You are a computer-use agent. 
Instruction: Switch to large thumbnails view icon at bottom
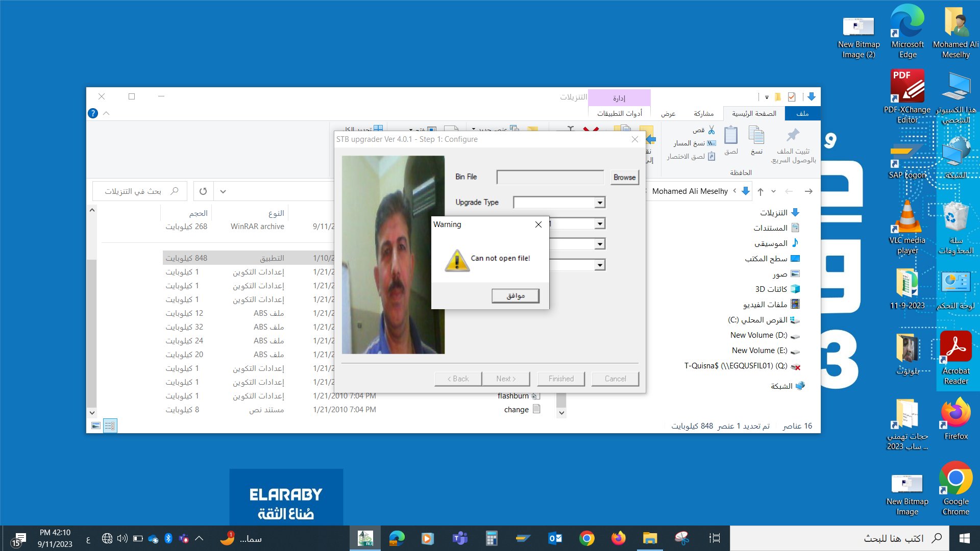pos(95,425)
